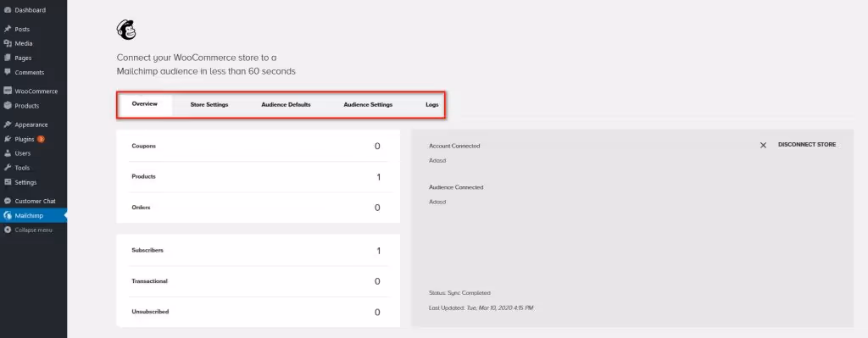Open Dashboard menu label

(x=31, y=10)
